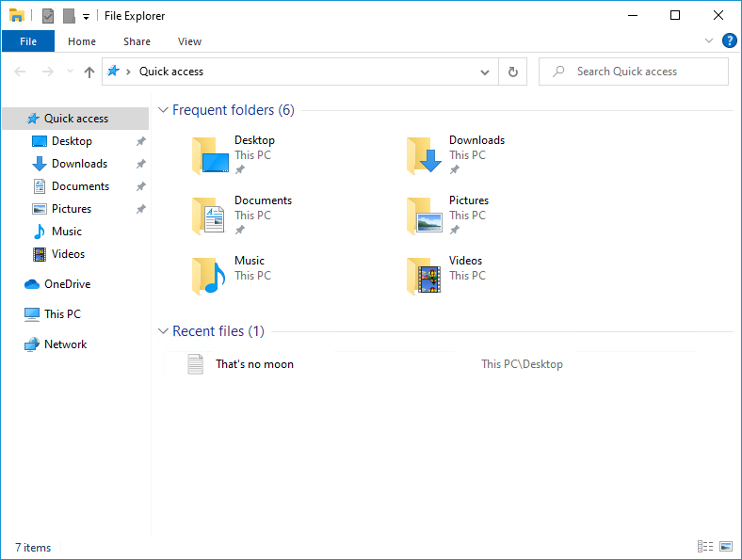Unpin Desktop via its sidebar pin icon
Screen dimensions: 742x560
140,141
